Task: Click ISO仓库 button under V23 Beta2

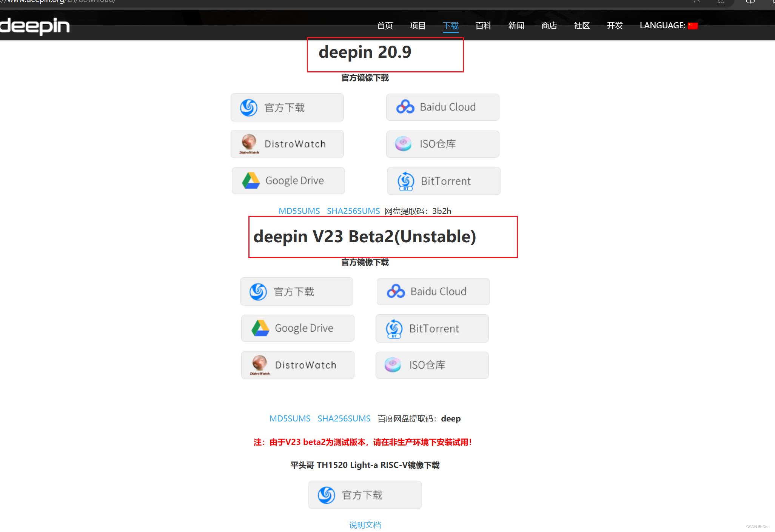Action: coord(432,365)
